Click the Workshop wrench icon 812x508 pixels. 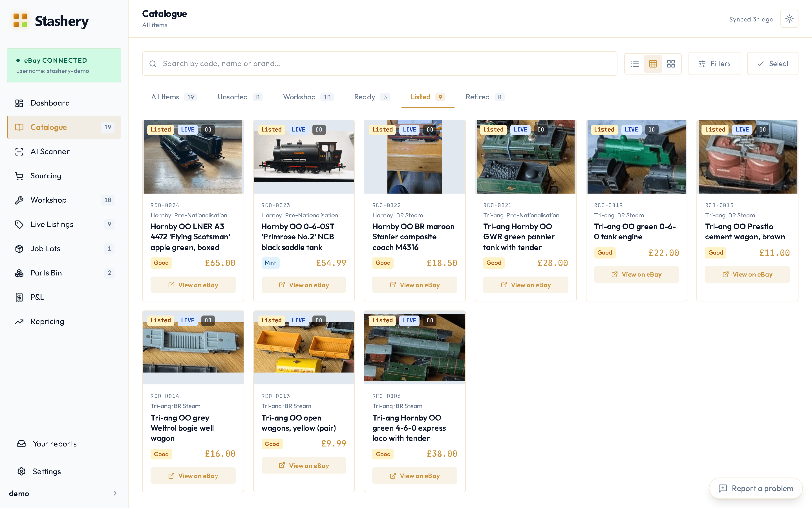click(19, 200)
